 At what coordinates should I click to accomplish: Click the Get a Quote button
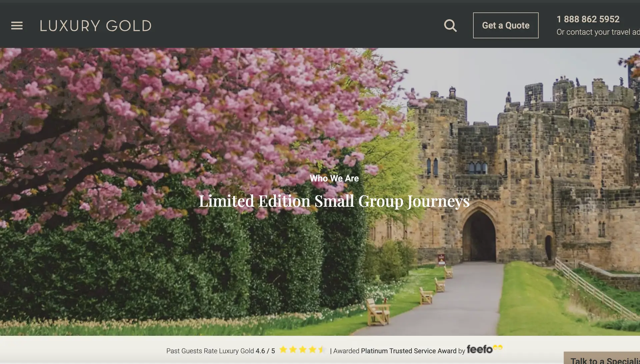(506, 25)
